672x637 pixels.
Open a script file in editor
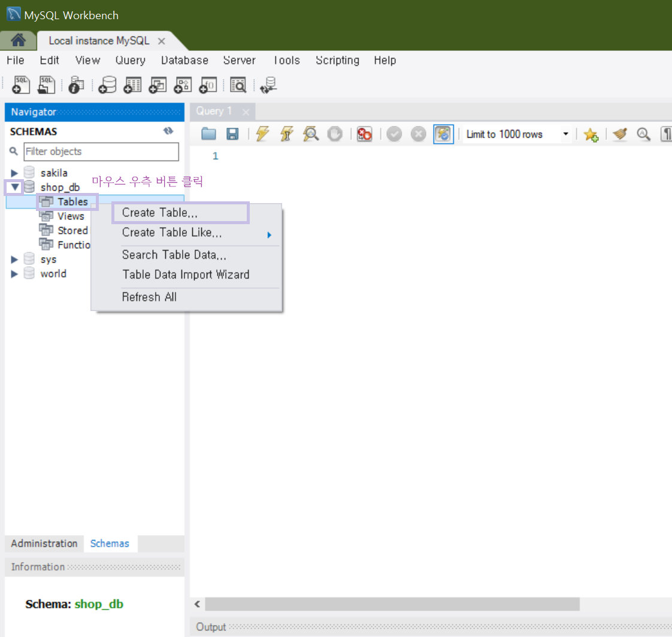(x=208, y=134)
